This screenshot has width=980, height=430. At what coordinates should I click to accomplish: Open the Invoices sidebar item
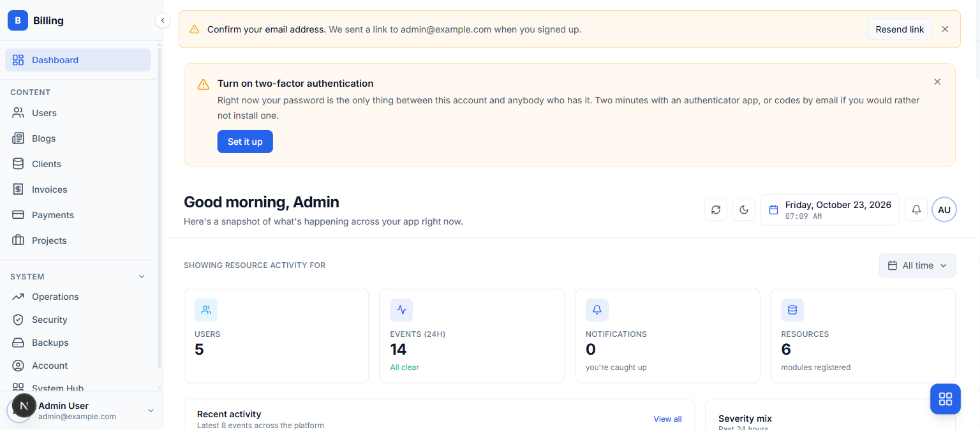click(x=78, y=189)
